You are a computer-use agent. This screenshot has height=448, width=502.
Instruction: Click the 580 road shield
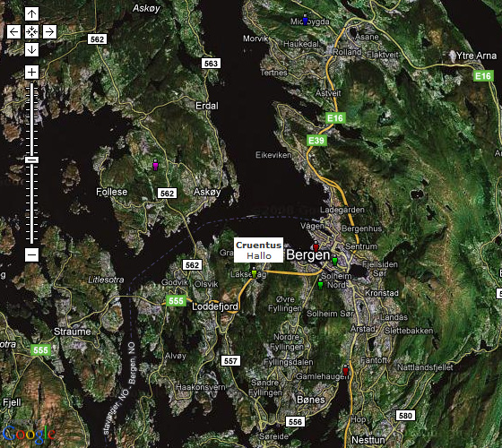405,416
